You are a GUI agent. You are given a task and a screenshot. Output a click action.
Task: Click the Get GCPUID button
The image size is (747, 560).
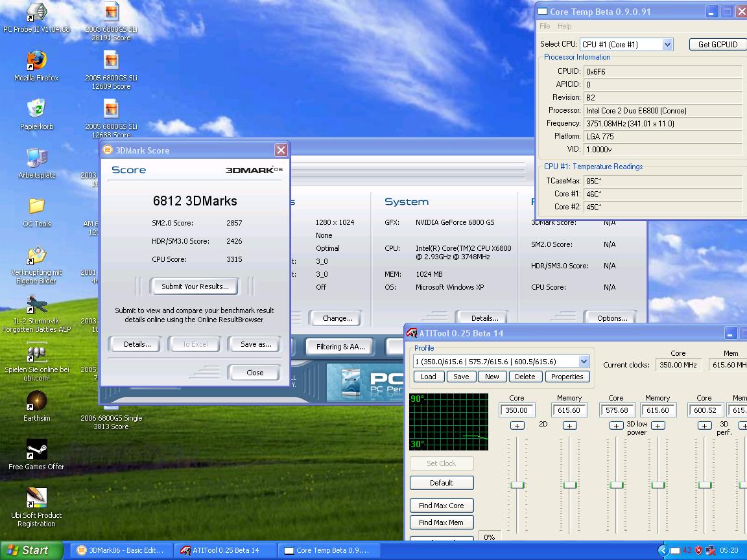(717, 44)
